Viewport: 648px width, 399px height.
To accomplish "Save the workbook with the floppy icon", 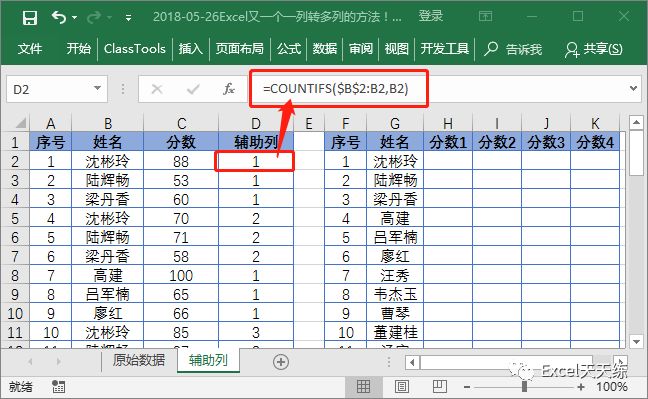I will [x=30, y=18].
